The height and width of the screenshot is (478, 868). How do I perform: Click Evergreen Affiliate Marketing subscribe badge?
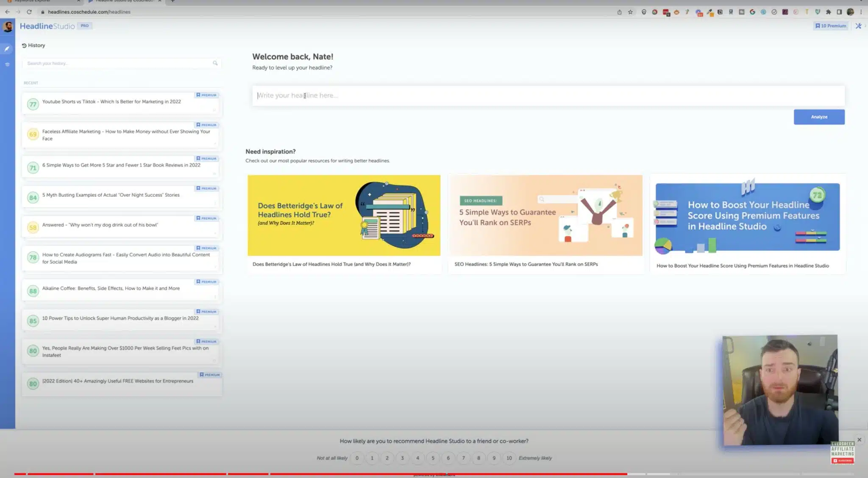tap(843, 453)
